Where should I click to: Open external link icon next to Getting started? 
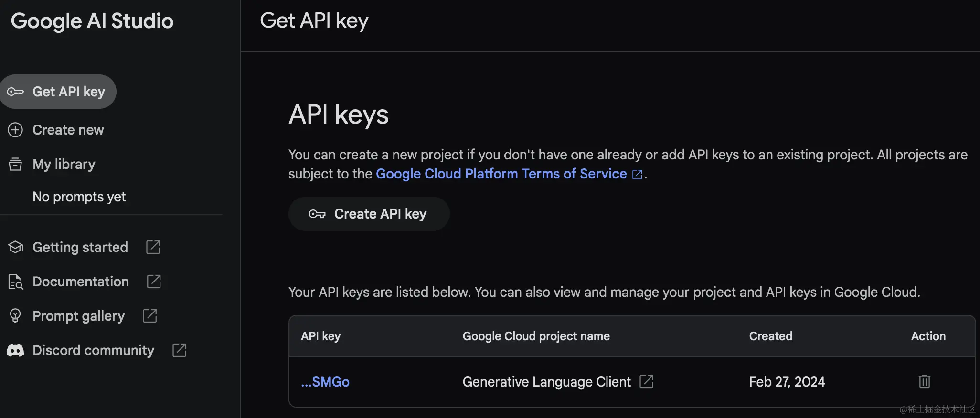pyautogui.click(x=153, y=247)
